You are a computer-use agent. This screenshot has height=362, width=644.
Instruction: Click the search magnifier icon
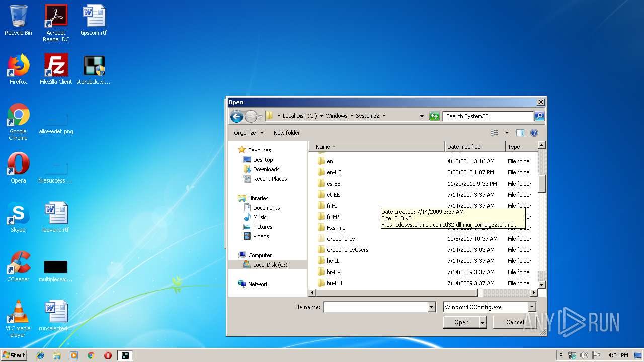coord(539,116)
